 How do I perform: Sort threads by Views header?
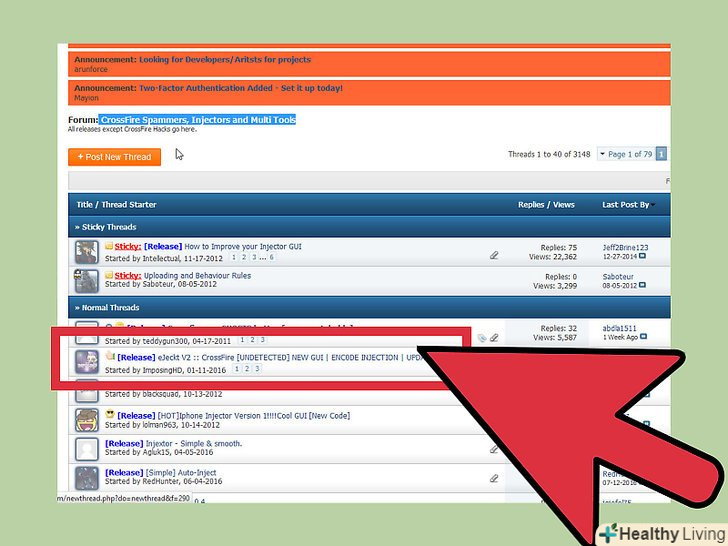(563, 205)
